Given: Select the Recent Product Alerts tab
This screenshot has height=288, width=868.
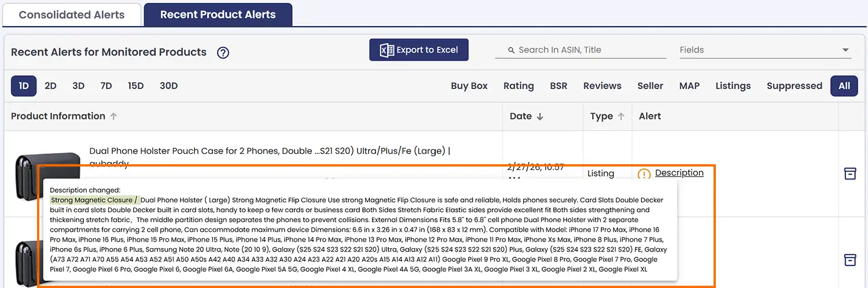Looking at the screenshot, I should 218,15.
